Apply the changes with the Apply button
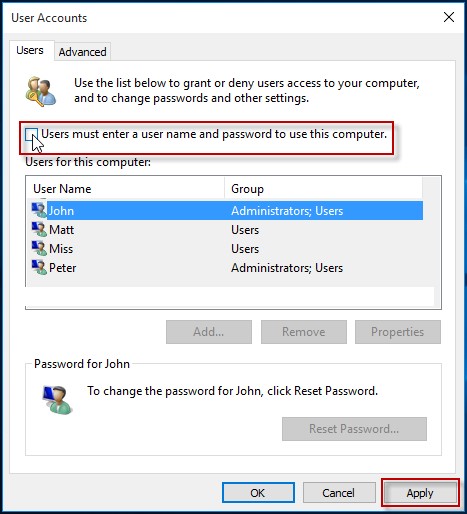This screenshot has width=467, height=514. 420,493
